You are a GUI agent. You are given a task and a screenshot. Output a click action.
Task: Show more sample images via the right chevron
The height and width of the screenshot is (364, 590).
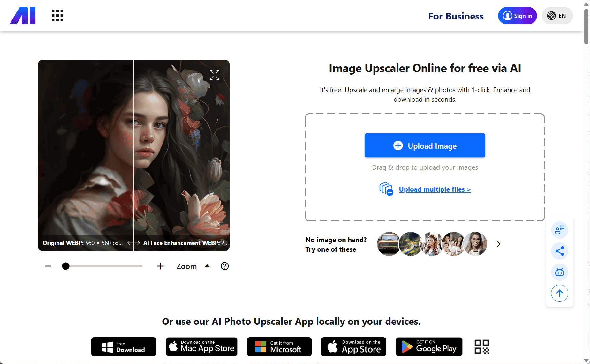click(x=499, y=244)
